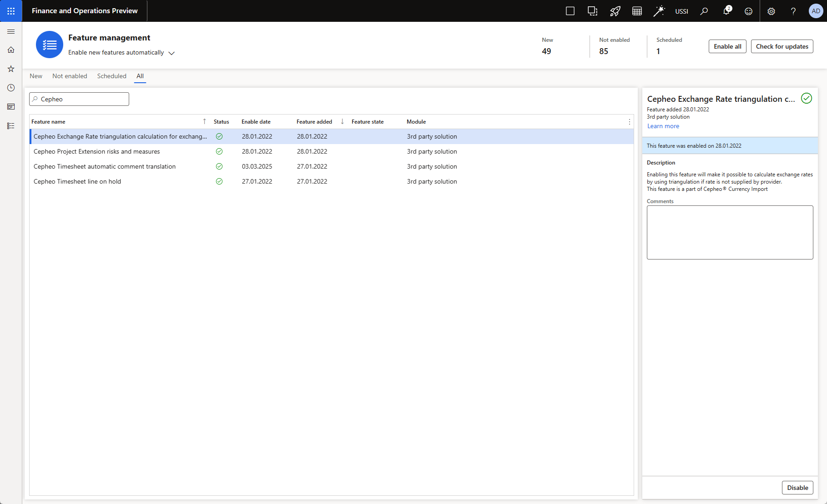Expand the navigation pane hamburger menu
Image resolution: width=827 pixels, height=504 pixels.
pyautogui.click(x=11, y=31)
